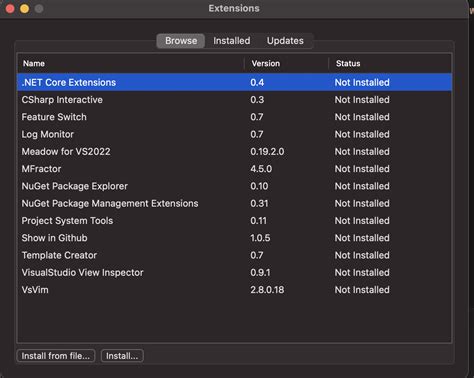The width and height of the screenshot is (474, 378).
Task: Click version 0.3 of CSharp Interactive
Action: point(257,100)
